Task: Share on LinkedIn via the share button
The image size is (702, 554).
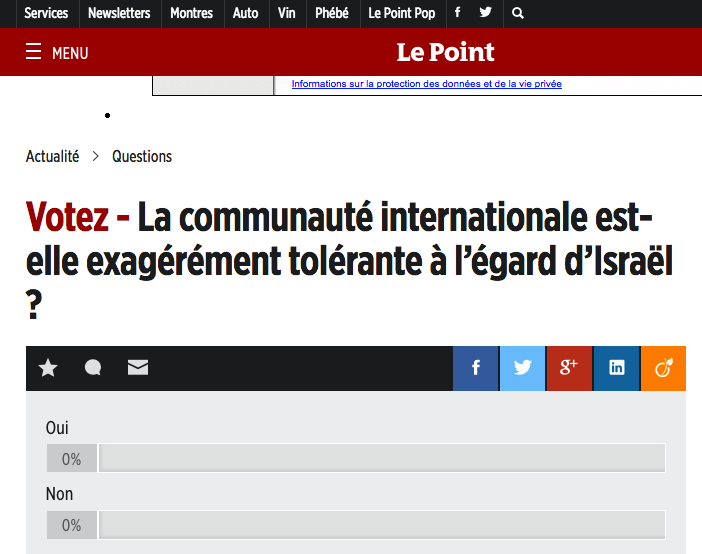Action: [x=616, y=368]
